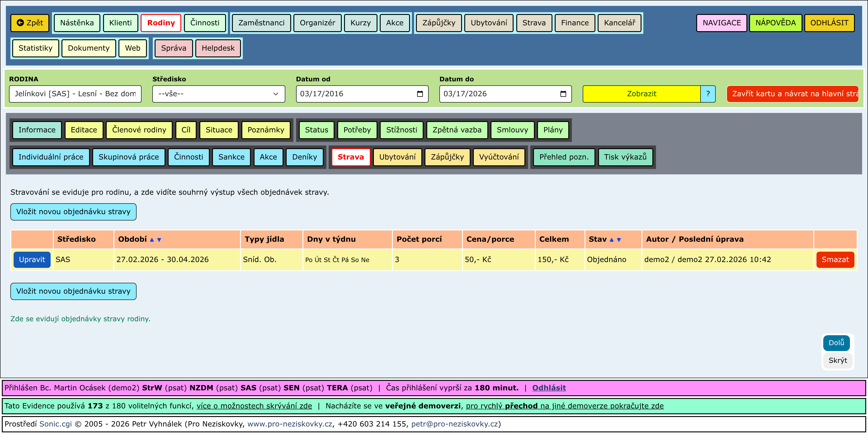The width and height of the screenshot is (868, 445).
Task: Open calendar picker in Datum do field
Action: coord(563,94)
